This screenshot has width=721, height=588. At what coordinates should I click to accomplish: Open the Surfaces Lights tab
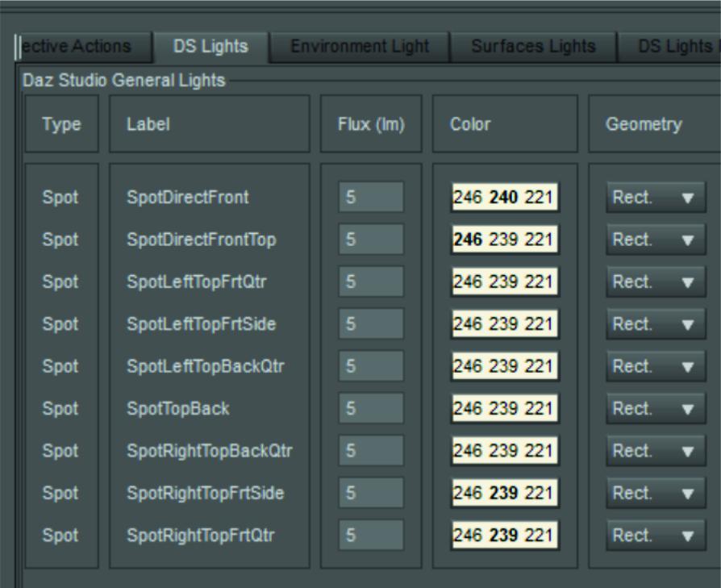(533, 47)
